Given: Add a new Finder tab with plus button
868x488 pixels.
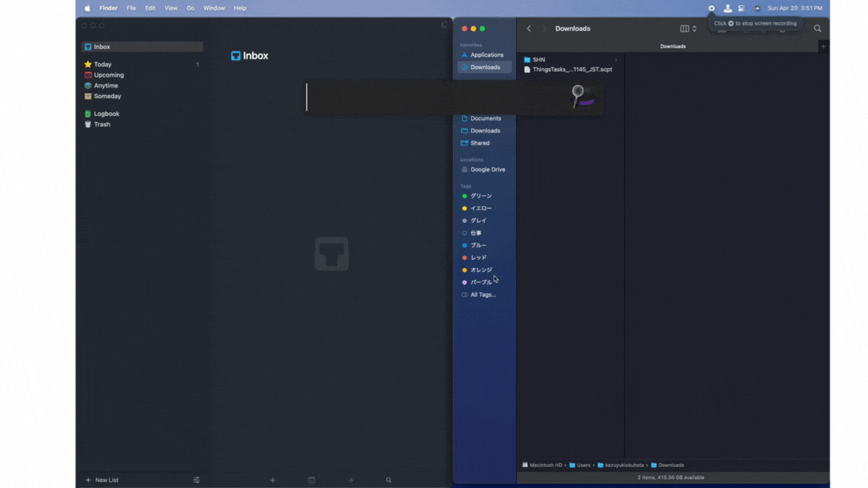Looking at the screenshot, I should [x=824, y=47].
